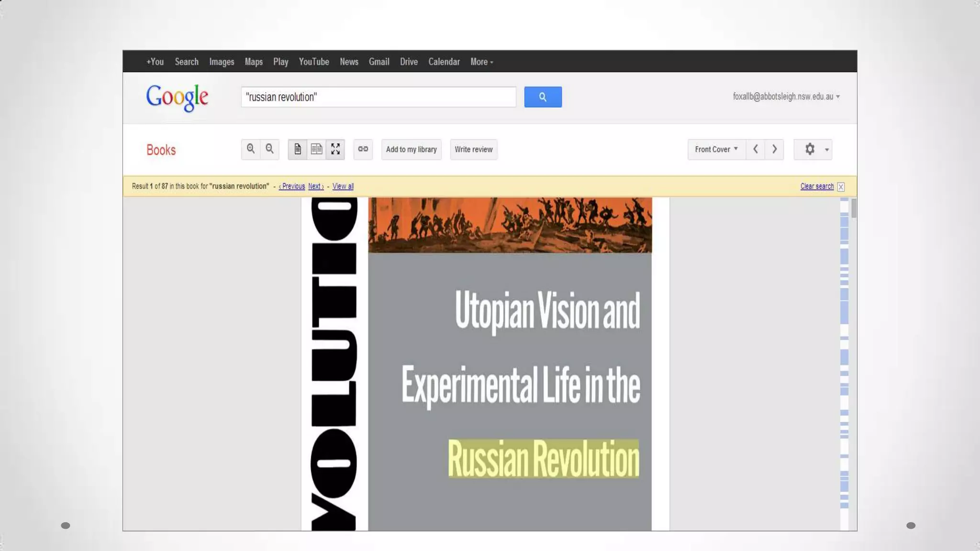Click the blue search button
The image size is (980, 551).
[x=543, y=97]
